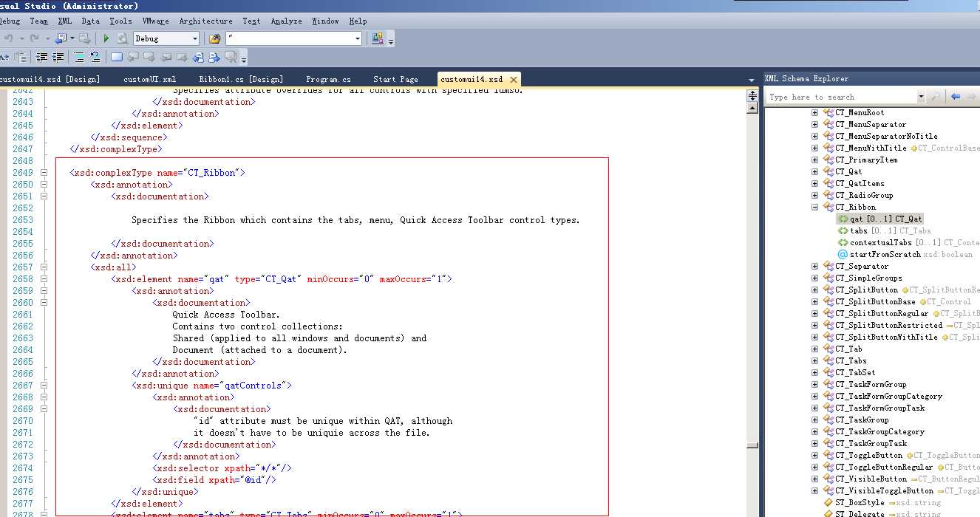Click the extensions manager icon in toolbar

tap(377, 38)
